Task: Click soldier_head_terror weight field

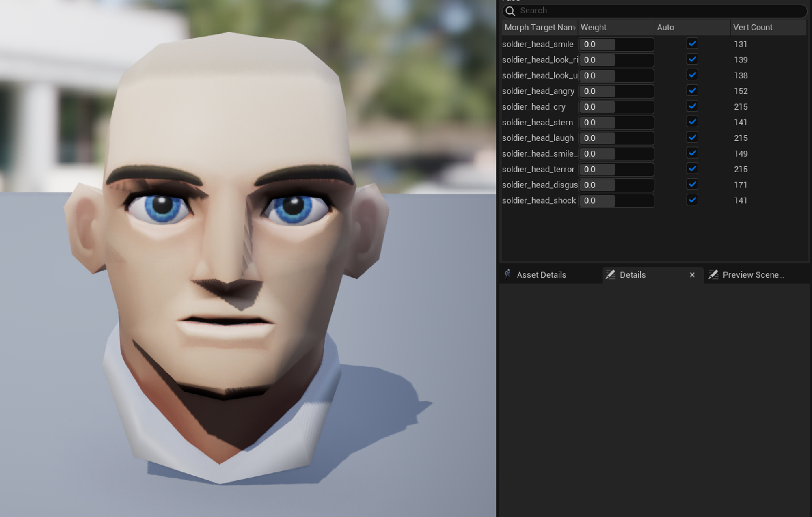Action: [x=616, y=169]
